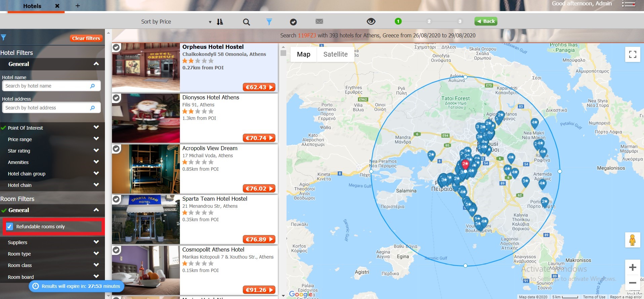
Task: Toggle fullscreen map view
Action: [x=633, y=54]
